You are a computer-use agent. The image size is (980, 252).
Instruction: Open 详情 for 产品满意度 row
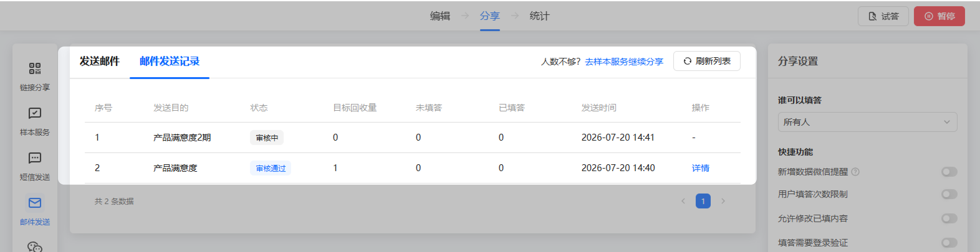pyautogui.click(x=700, y=168)
